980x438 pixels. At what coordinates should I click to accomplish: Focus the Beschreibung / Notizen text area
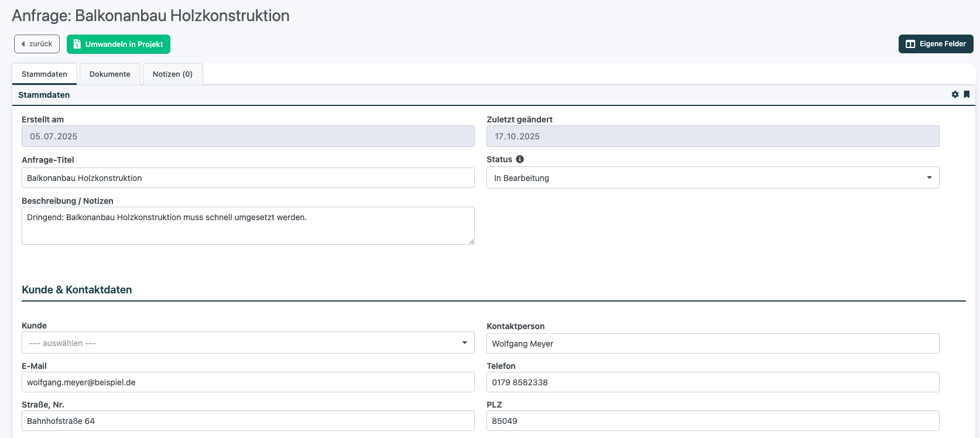[248, 225]
